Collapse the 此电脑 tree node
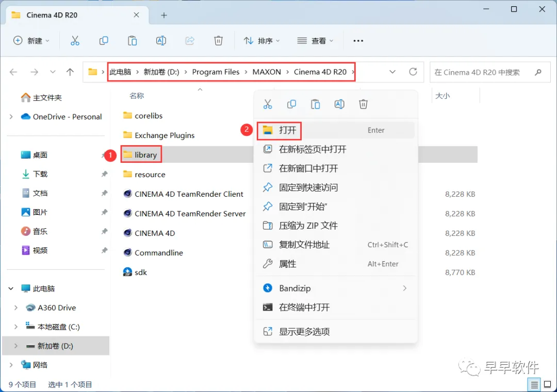This screenshot has height=392, width=557. (x=11, y=288)
